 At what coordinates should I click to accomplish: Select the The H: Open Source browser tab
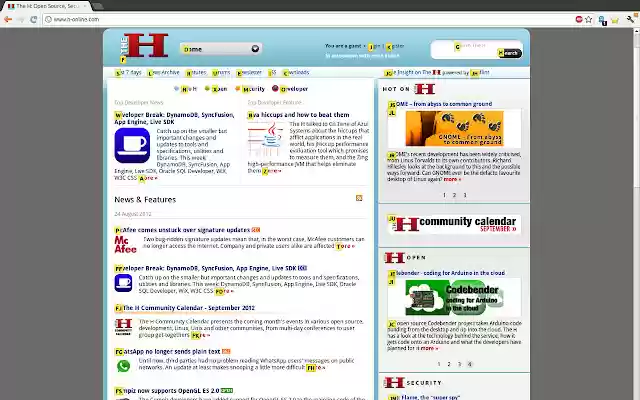point(48,6)
